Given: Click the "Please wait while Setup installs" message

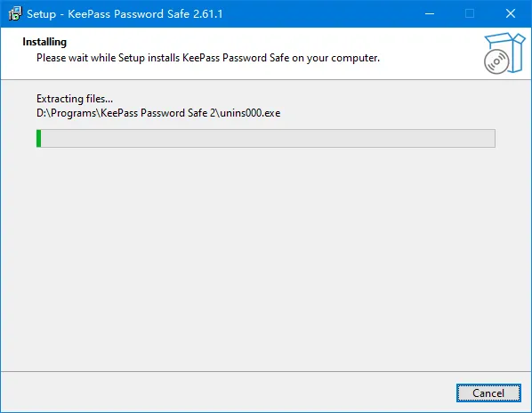Looking at the screenshot, I should click(x=109, y=58).
